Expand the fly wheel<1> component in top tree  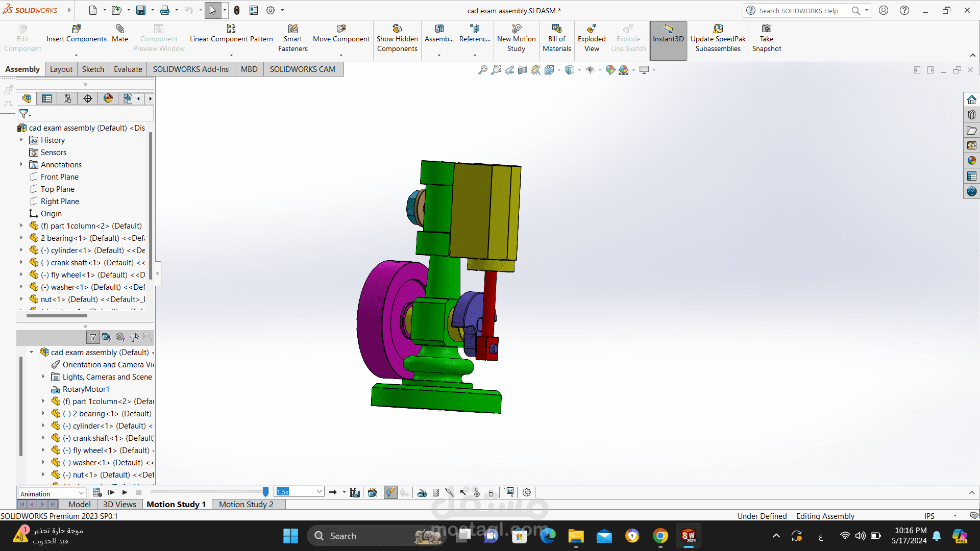pos(21,275)
